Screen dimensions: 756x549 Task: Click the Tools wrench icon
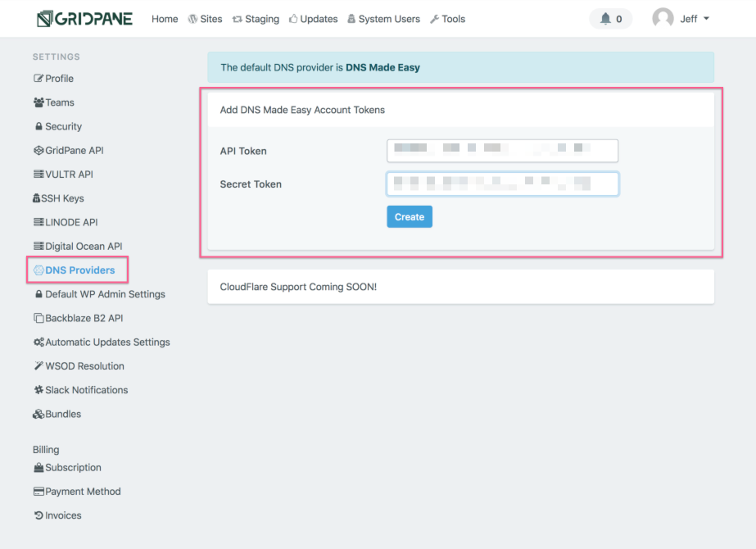[x=434, y=19]
